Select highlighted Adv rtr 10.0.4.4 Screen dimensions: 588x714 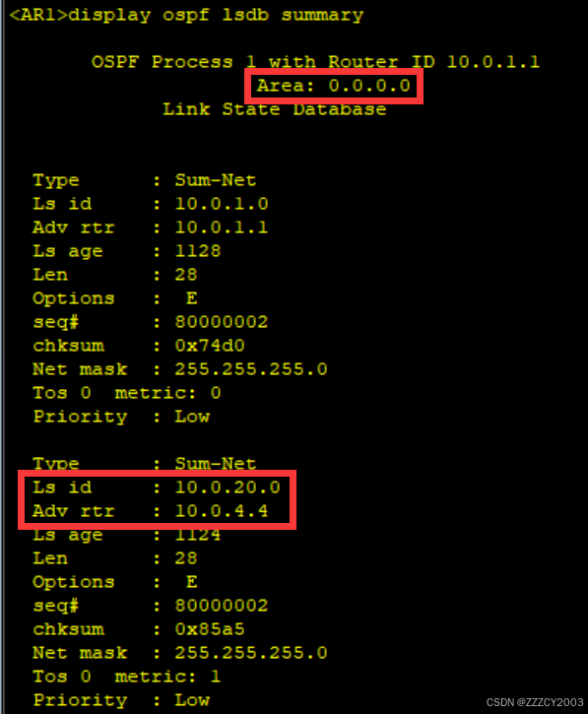coord(222,511)
